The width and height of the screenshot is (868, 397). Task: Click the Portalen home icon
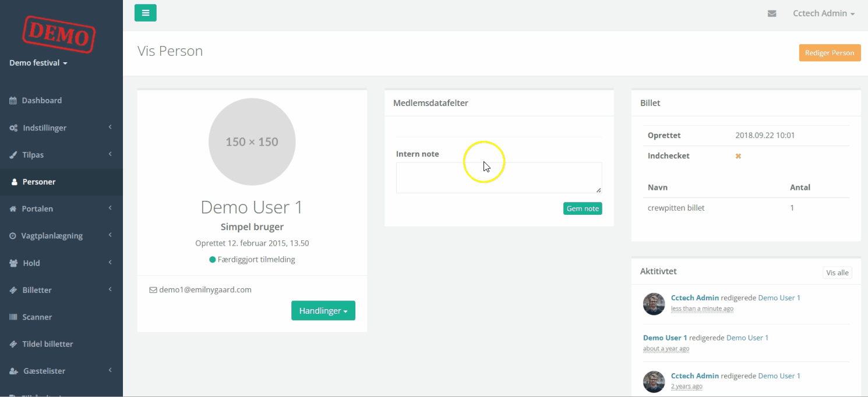pos(13,209)
